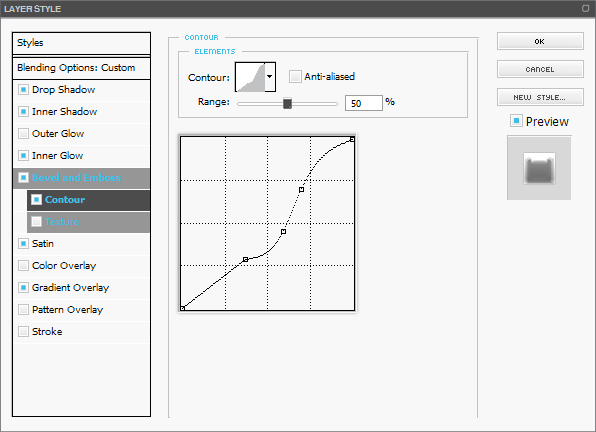Viewport: 596px width, 432px height.
Task: Enable the Texture sub-option checkbox
Action: point(36,222)
